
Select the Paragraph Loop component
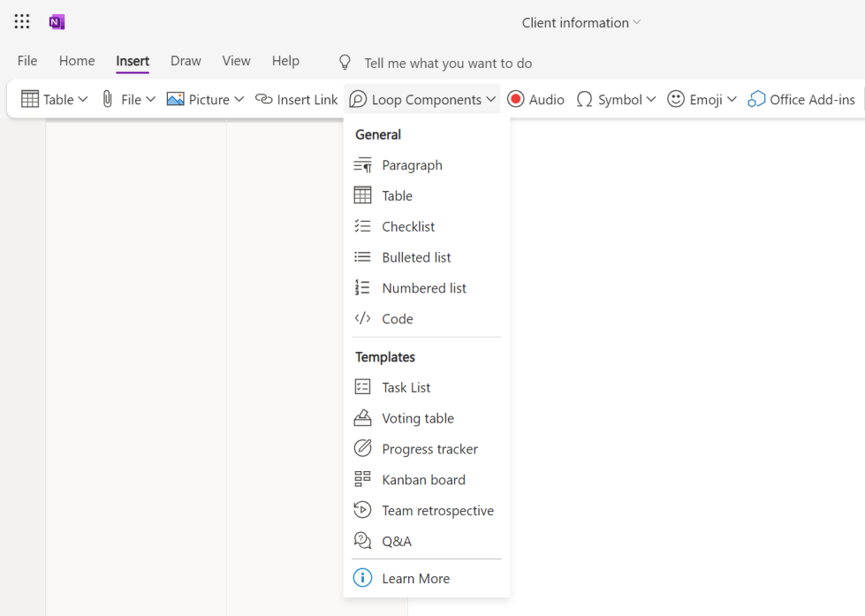click(x=412, y=164)
